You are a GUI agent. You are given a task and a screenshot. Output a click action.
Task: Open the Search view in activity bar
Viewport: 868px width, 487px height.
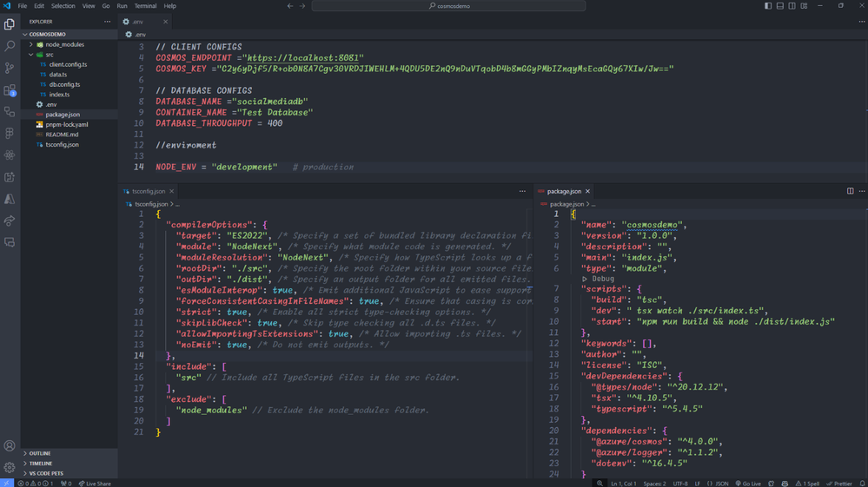click(x=10, y=46)
